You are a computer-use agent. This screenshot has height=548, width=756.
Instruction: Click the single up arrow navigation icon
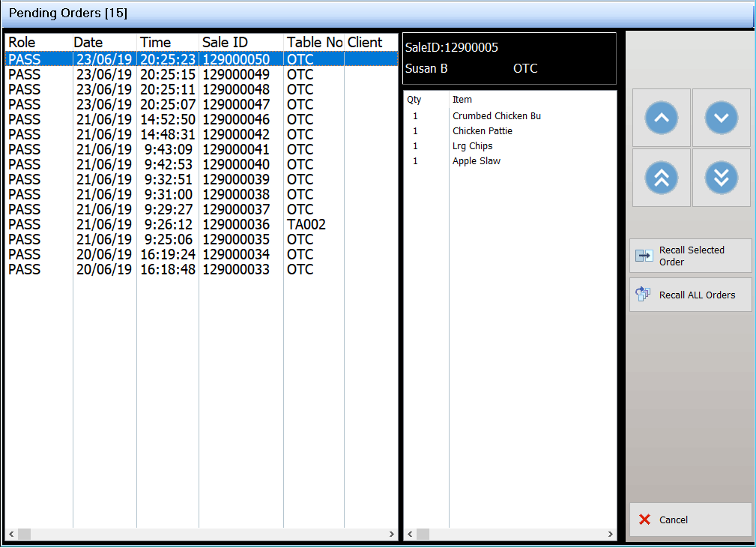pyautogui.click(x=661, y=118)
